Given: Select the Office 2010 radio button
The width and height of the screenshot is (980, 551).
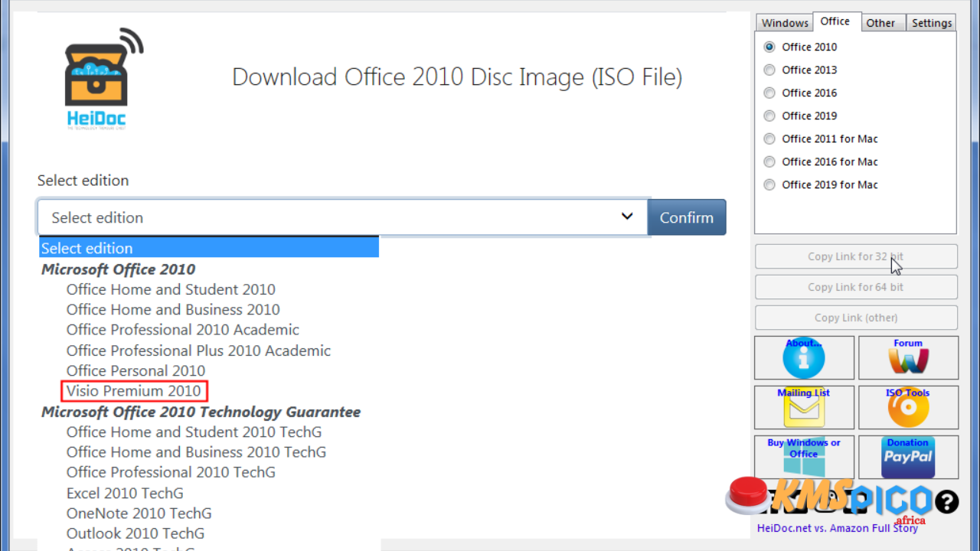Looking at the screenshot, I should (769, 47).
